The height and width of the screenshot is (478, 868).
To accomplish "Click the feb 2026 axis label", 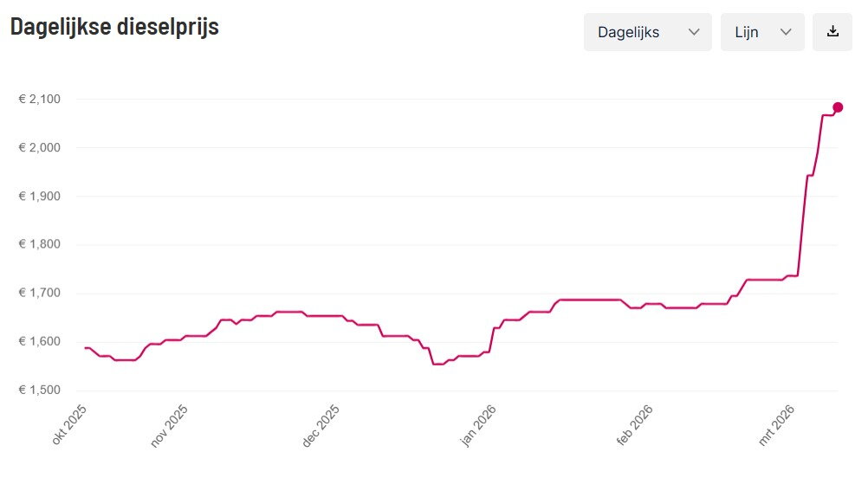I will (x=634, y=425).
